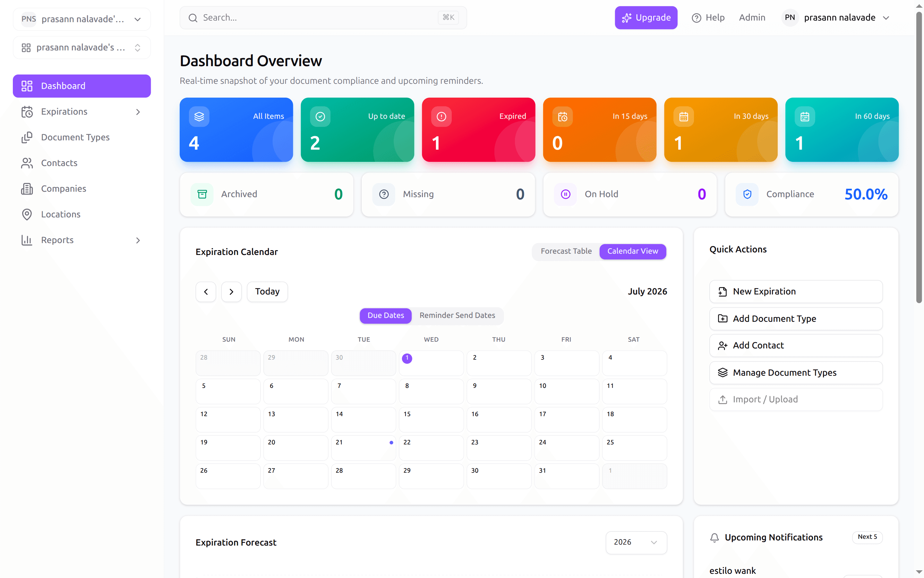This screenshot has width=924, height=578.
Task: Click the workspace grid icon in selector
Action: pos(26,48)
